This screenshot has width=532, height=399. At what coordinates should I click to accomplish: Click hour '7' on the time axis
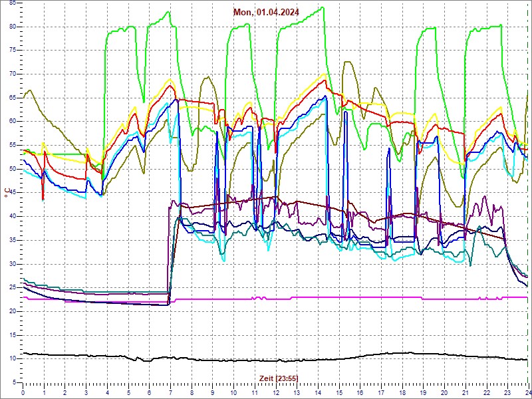(x=170, y=392)
